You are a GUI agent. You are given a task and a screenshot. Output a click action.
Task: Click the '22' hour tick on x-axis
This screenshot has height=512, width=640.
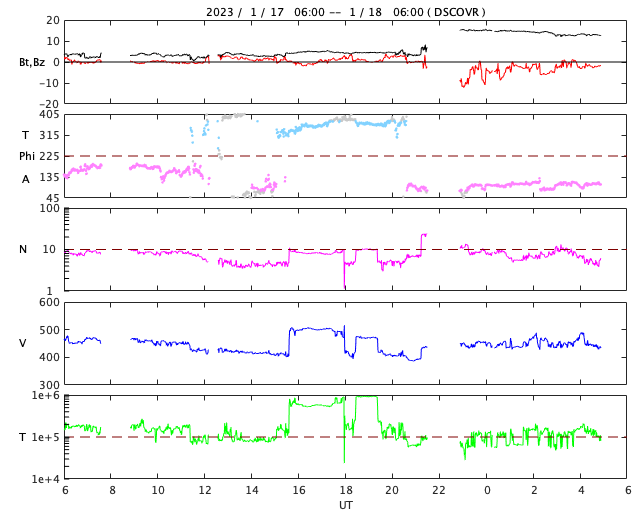click(439, 490)
